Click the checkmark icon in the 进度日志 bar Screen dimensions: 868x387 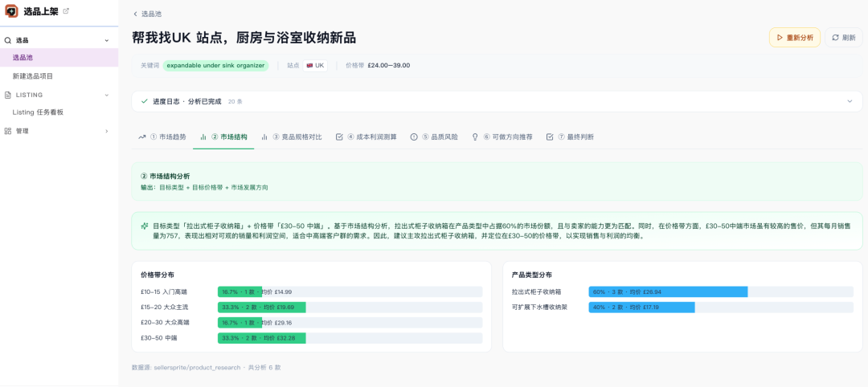(145, 101)
